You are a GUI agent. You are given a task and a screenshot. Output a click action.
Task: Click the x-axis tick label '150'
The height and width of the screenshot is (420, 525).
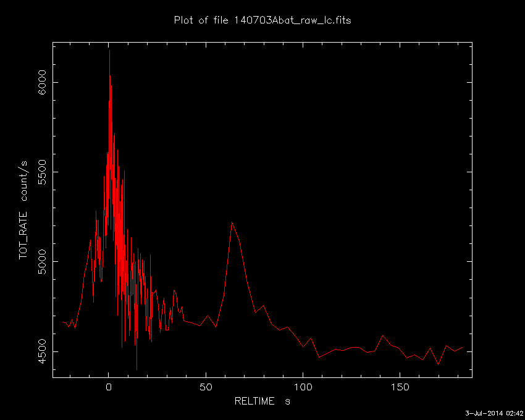click(400, 387)
